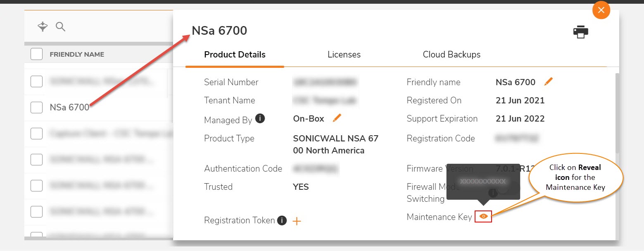Viewport: 644px width, 251px height.
Task: Click the product list horizontal scrollbar
Action: [98, 238]
